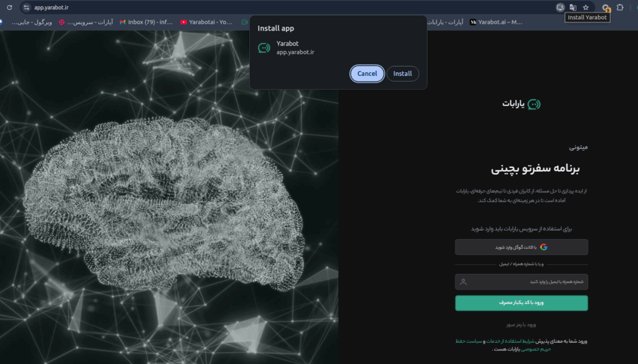Confirm with the Install button
638x364 pixels.
[x=402, y=73]
